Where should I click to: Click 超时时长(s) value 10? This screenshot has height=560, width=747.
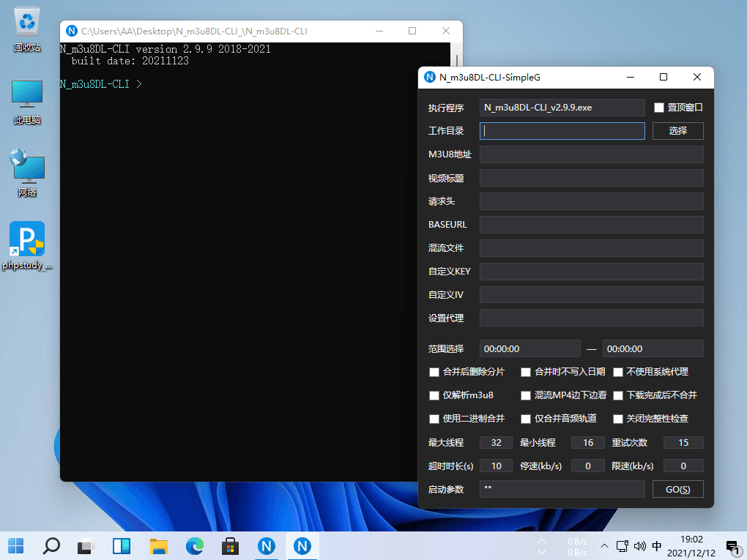click(x=496, y=466)
